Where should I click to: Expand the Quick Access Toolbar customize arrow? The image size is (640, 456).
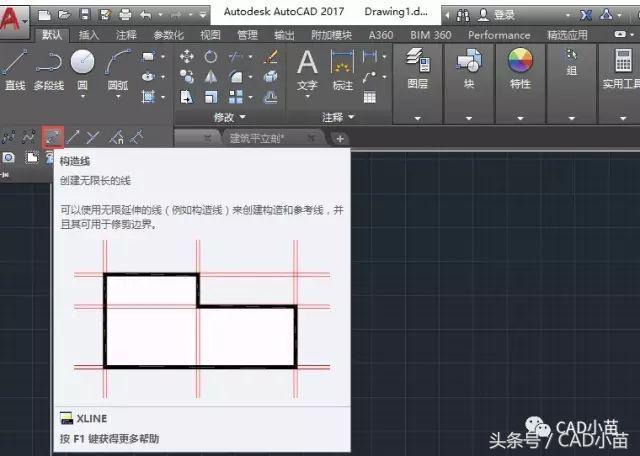coord(203,16)
